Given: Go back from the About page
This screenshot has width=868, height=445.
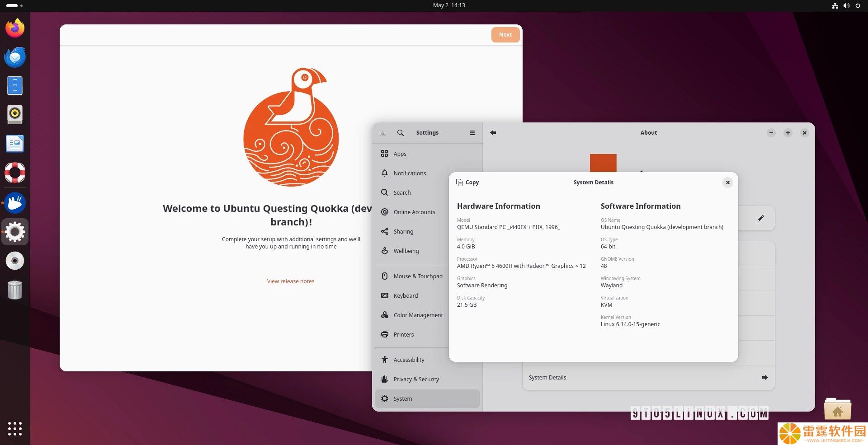Looking at the screenshot, I should point(493,132).
